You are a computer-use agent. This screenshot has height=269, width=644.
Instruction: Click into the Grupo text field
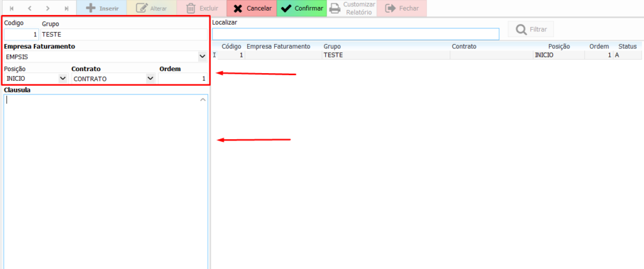pos(123,35)
